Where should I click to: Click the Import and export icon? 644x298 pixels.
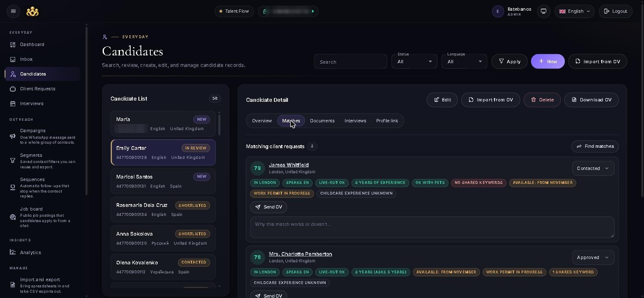[x=13, y=285]
